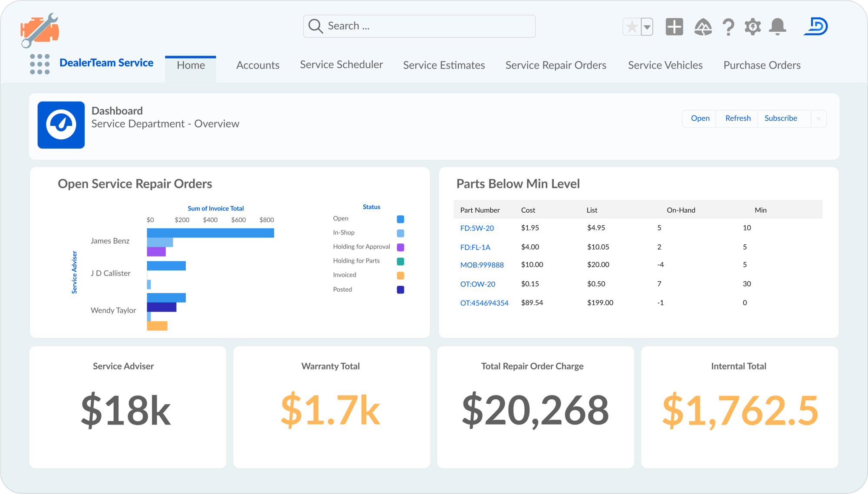Screen dimensions: 868x494
Task: Go to the Service Estimates tab
Action: (444, 65)
